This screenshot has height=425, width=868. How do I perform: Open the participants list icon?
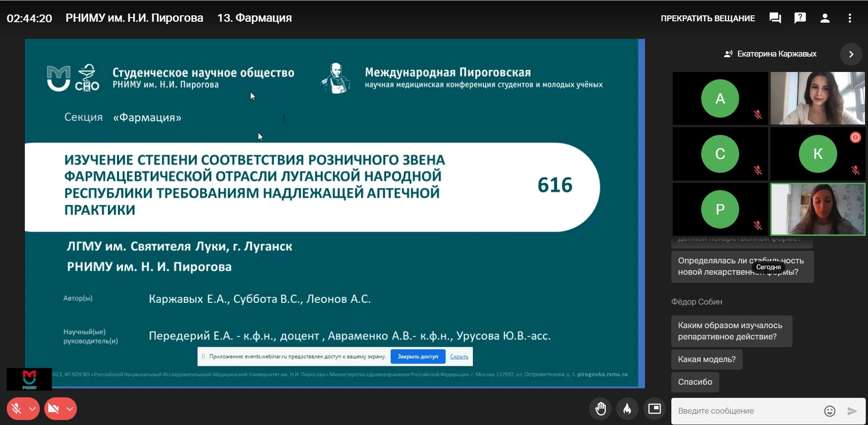pyautogui.click(x=825, y=18)
